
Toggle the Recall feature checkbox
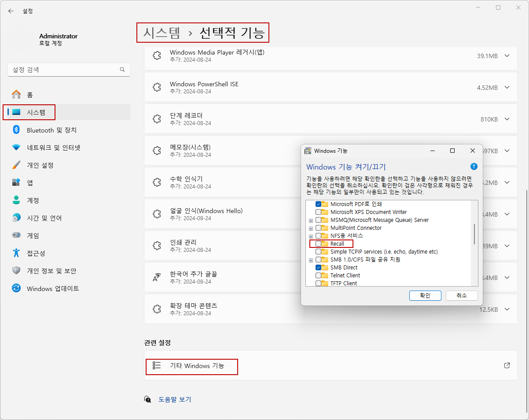(x=318, y=244)
